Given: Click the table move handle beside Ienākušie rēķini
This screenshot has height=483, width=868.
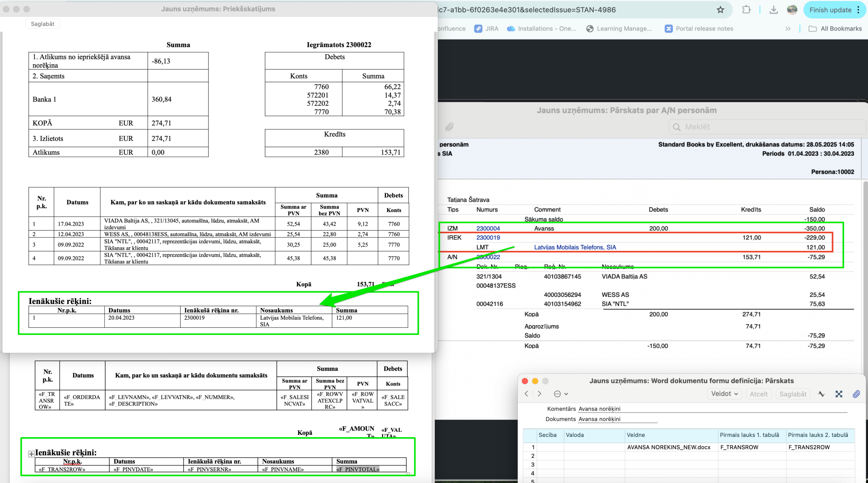Looking at the screenshot, I should point(31,454).
